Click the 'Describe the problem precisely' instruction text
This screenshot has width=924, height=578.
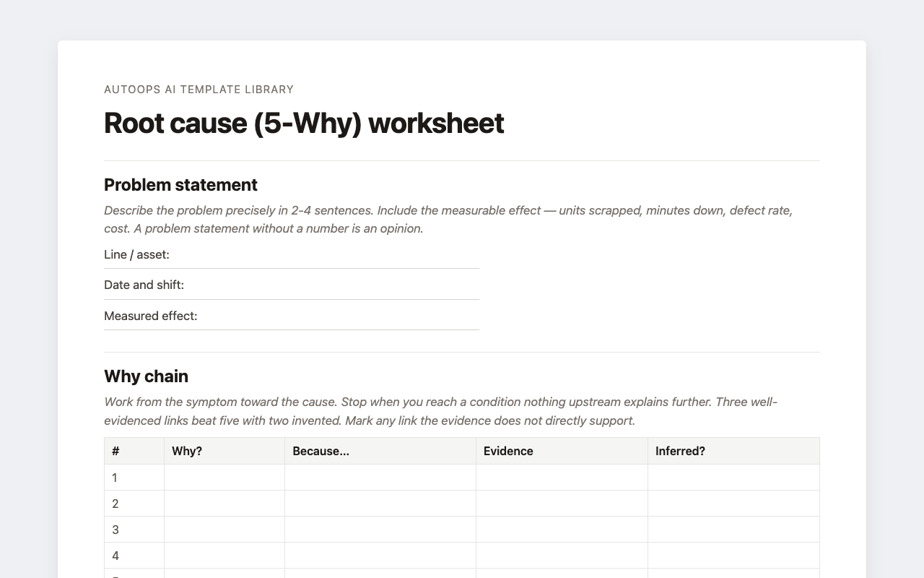coord(448,220)
